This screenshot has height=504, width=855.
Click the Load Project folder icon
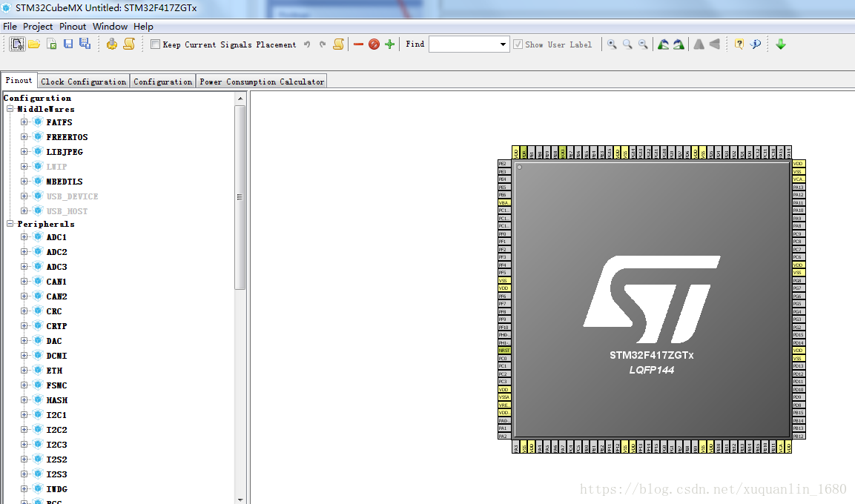pyautogui.click(x=34, y=44)
